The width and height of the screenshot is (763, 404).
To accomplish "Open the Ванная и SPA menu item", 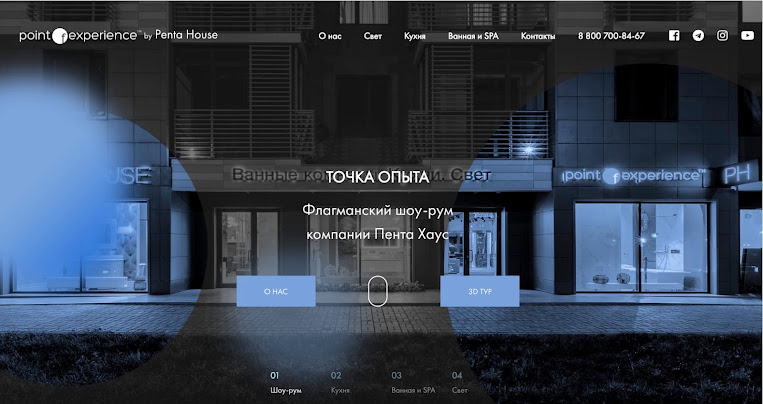I will pos(473,36).
